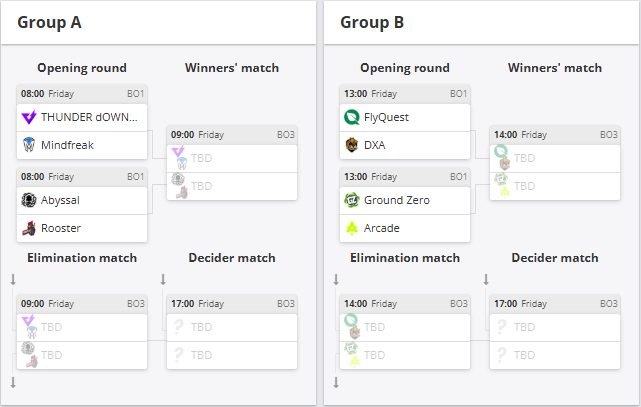Click the Arcade team name
The width and height of the screenshot is (641, 407).
click(381, 228)
